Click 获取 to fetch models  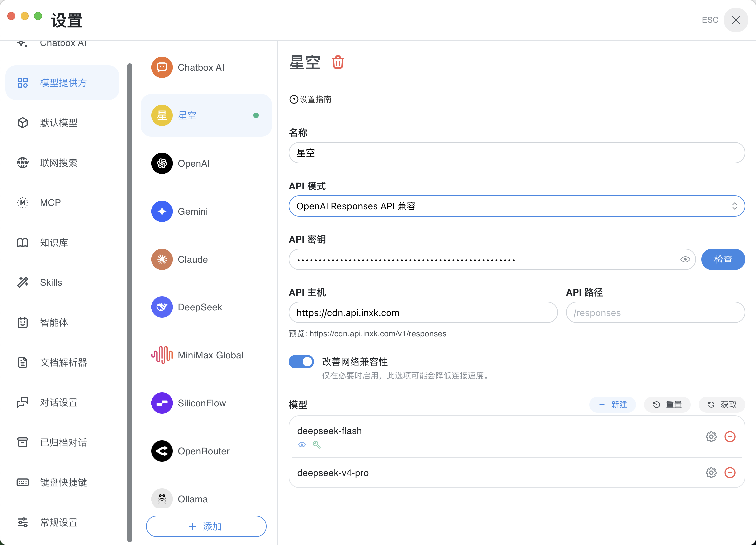(x=722, y=405)
